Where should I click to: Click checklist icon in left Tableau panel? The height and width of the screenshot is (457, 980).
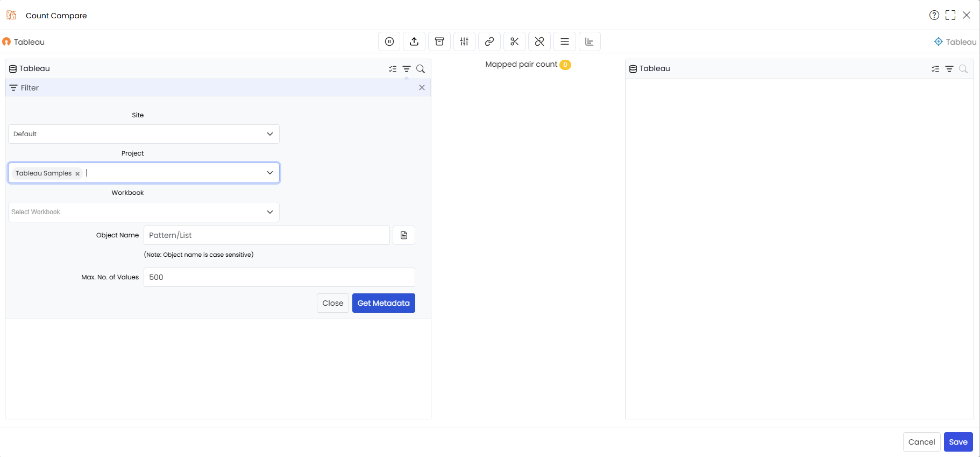pos(393,69)
